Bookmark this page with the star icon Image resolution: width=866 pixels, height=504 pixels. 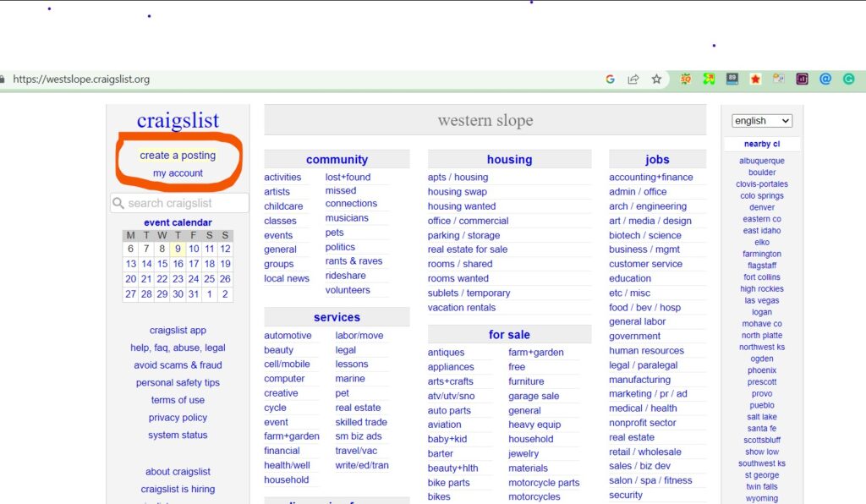click(x=656, y=79)
